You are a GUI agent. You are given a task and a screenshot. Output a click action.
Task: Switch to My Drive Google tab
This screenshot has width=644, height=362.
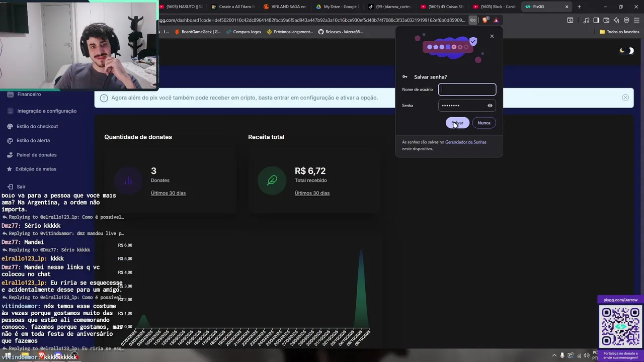tap(338, 7)
